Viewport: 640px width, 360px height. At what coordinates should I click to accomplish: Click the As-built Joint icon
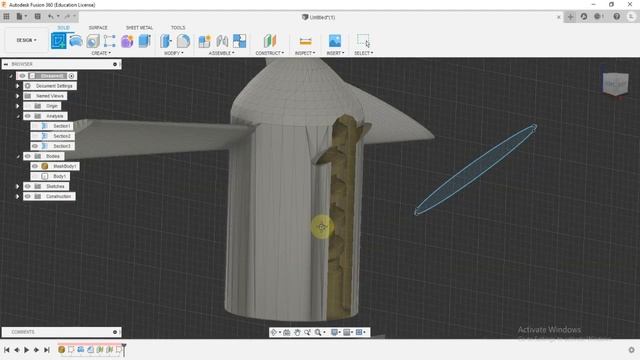(x=240, y=41)
